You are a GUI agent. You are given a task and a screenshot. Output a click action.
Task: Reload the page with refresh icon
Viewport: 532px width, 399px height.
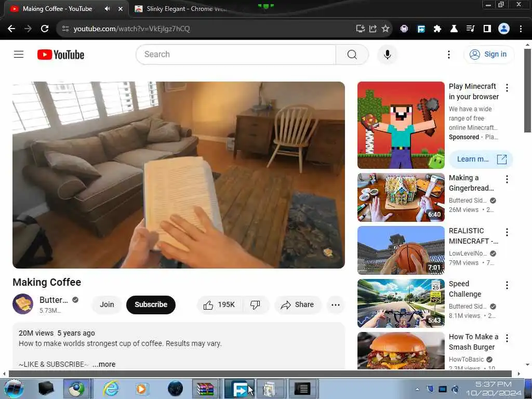tap(45, 29)
